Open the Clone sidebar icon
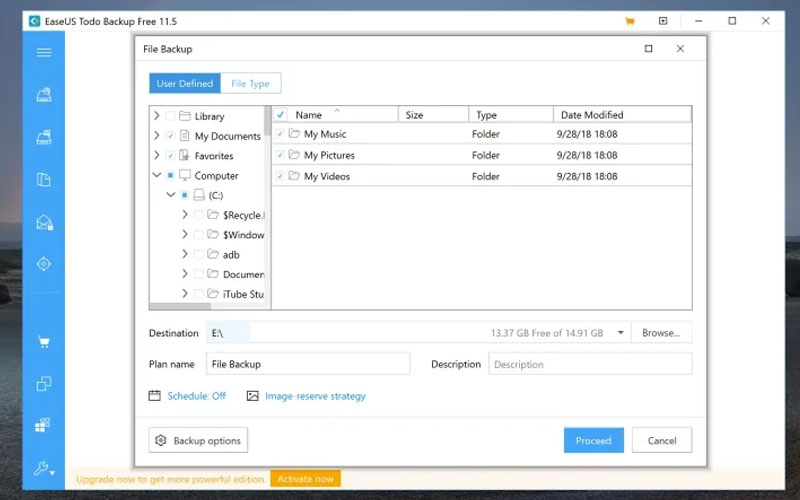The height and width of the screenshot is (500, 800). pyautogui.click(x=44, y=384)
